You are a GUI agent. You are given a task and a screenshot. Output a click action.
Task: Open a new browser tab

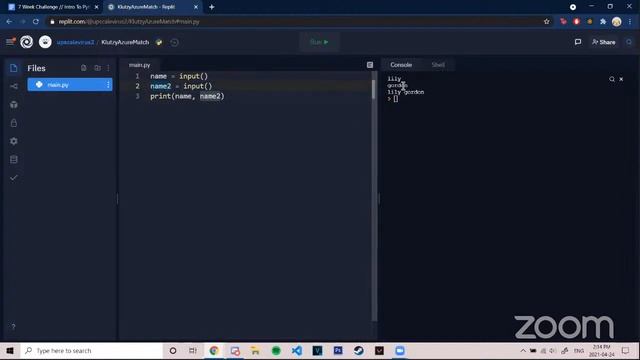(x=211, y=7)
